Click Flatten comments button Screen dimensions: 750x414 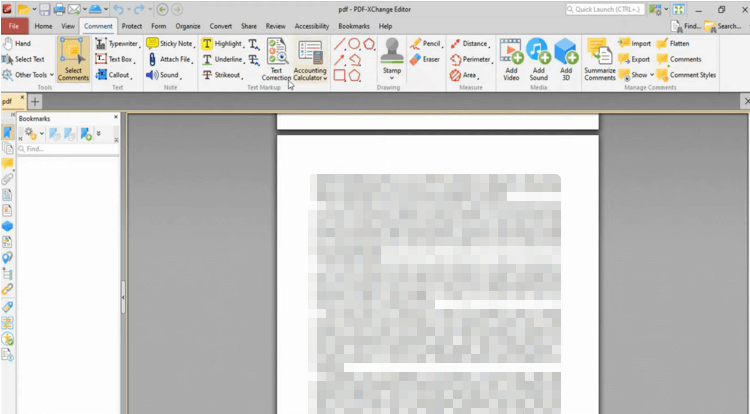pyautogui.click(x=673, y=44)
